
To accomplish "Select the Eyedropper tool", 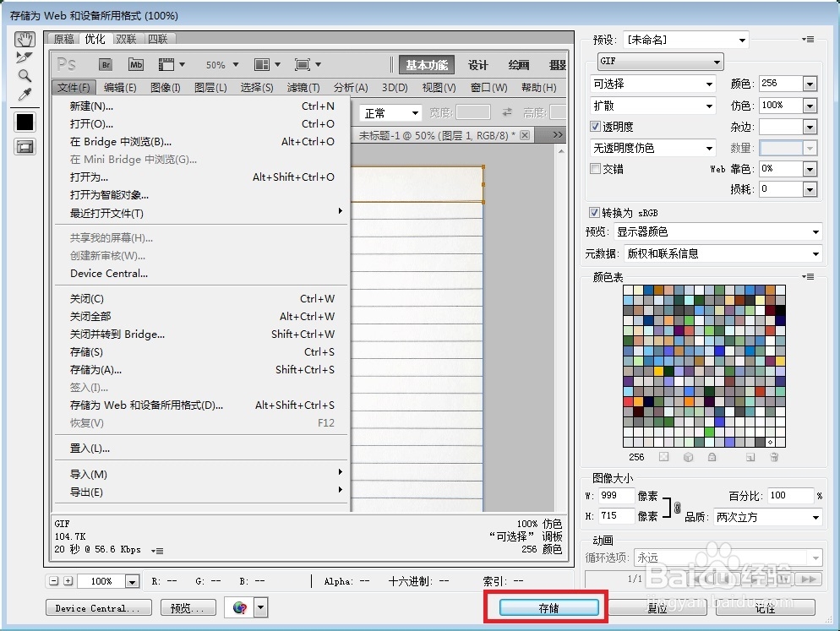I will point(25,95).
